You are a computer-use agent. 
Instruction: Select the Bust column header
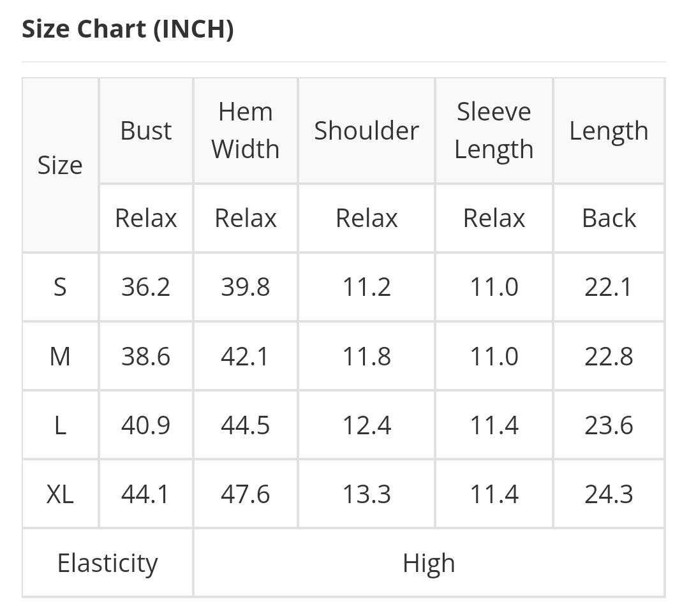point(146,131)
